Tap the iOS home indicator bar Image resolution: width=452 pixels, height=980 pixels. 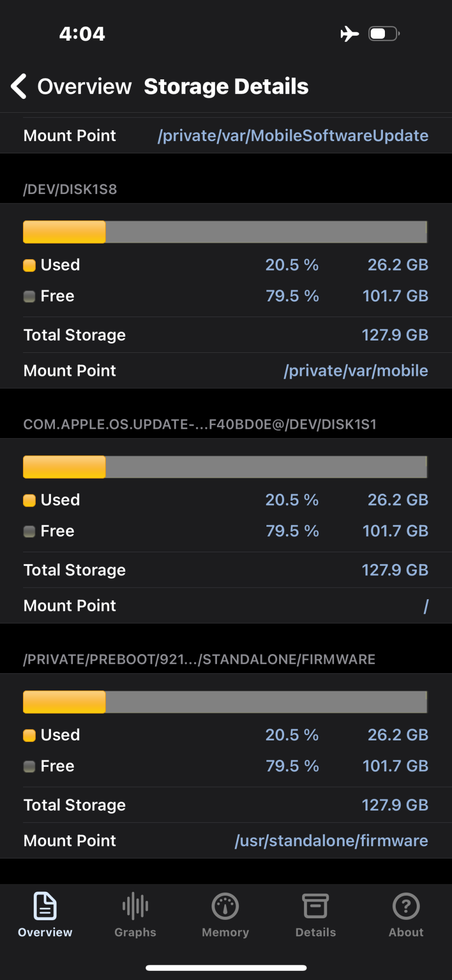pos(226,968)
